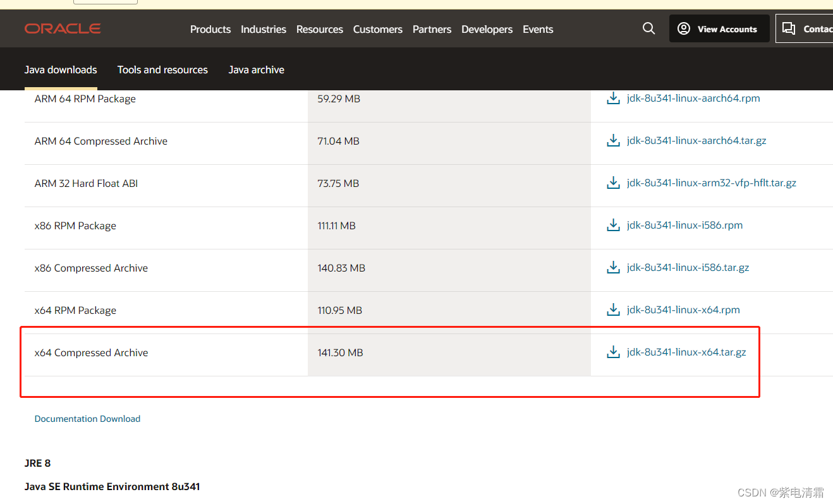Viewport: 833px width, 504px height.
Task: Click download icon for jdk-8u341-linux-i586.rpm
Action: [x=613, y=225]
